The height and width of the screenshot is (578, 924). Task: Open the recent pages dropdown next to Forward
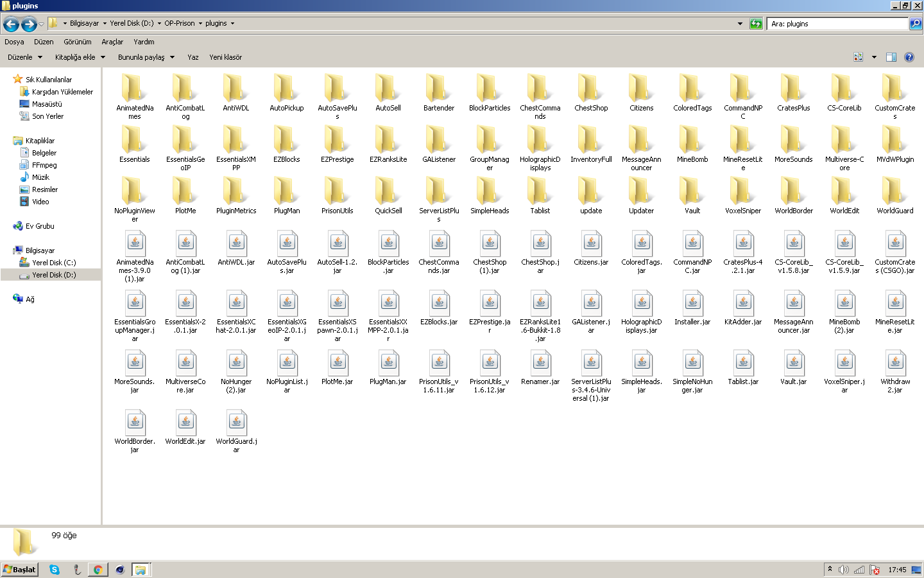42,24
